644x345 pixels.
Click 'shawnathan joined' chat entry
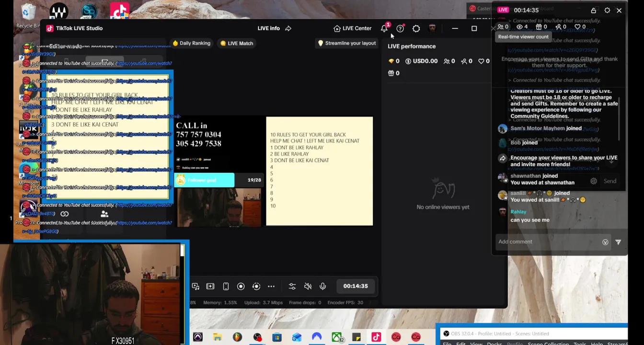coord(534,176)
